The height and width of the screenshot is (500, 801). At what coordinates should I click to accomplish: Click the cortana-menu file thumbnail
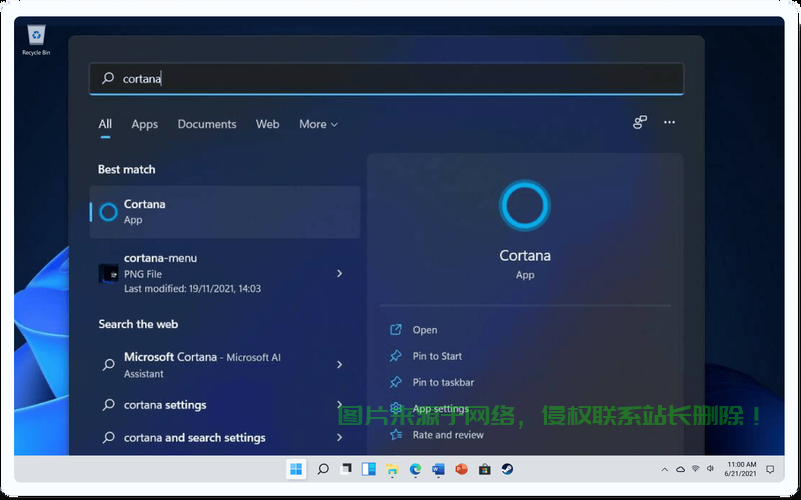tap(108, 273)
